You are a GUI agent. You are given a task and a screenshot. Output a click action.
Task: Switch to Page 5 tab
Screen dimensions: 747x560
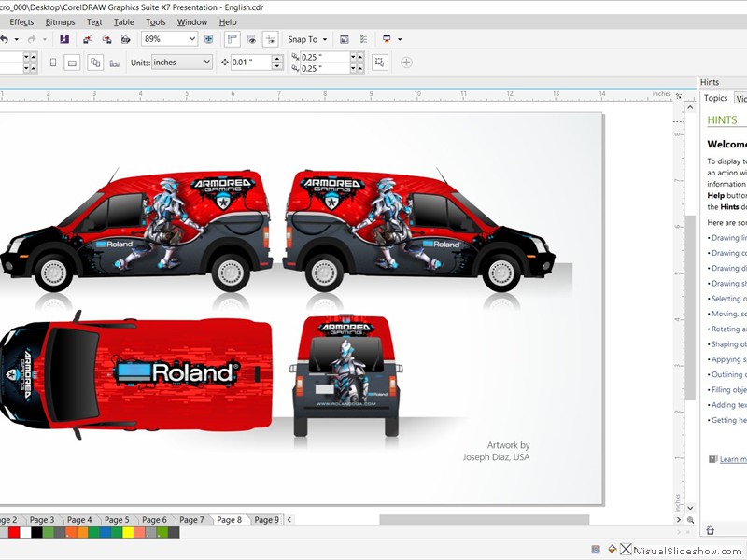[x=117, y=520]
